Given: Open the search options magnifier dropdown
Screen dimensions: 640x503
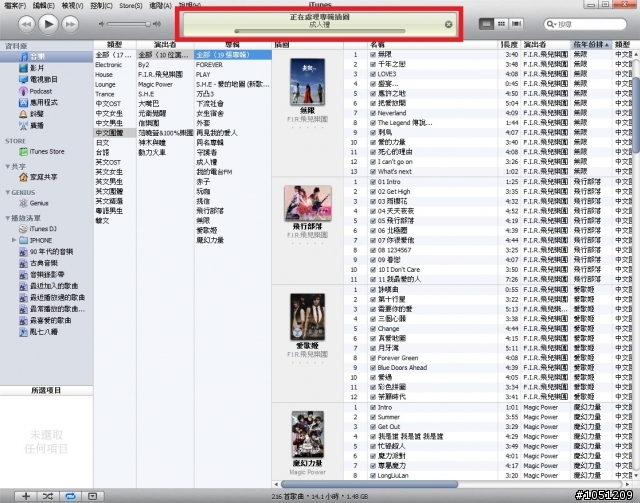Looking at the screenshot, I should click(x=551, y=24).
